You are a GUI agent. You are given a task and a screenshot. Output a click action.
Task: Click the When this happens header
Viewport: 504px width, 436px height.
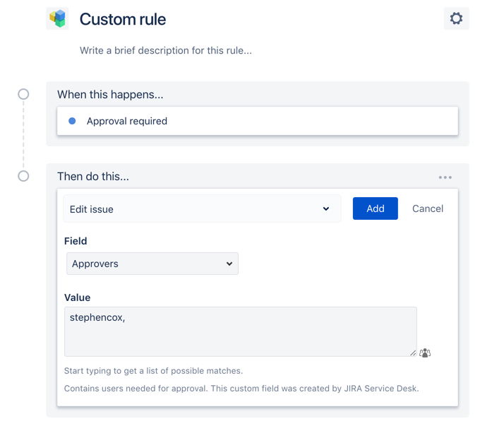[x=110, y=95]
